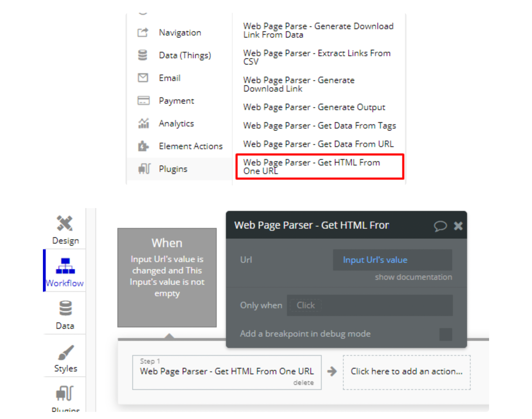Click the Only when label
This screenshot has width=532, height=419.
tap(261, 305)
